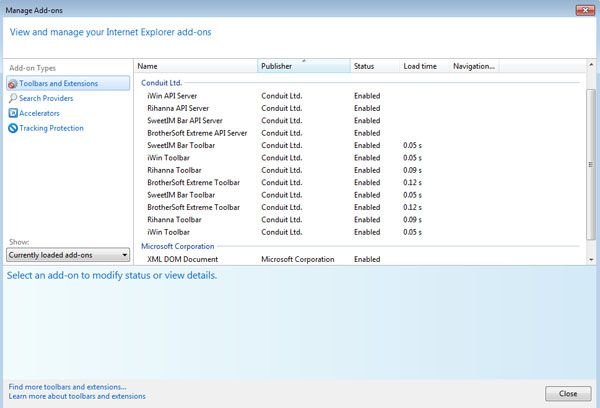Click Enabled status in Rihanna API Server row

coord(367,108)
